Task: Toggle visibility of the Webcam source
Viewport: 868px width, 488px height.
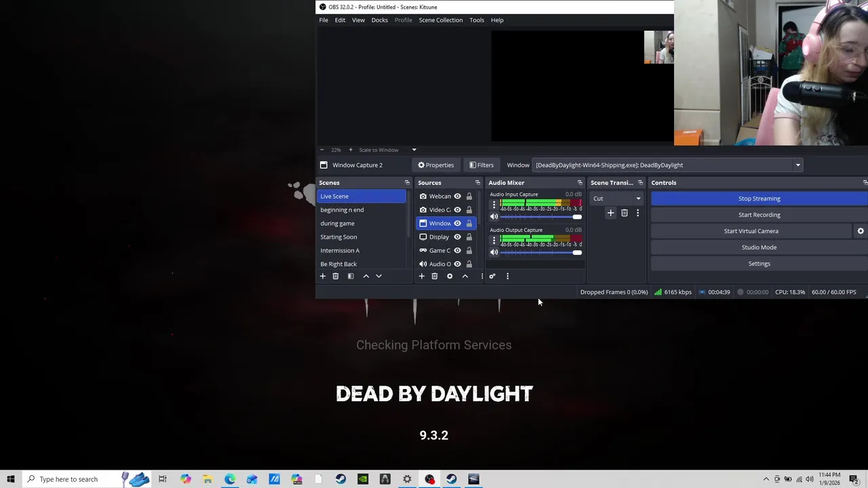Action: pyautogui.click(x=457, y=196)
